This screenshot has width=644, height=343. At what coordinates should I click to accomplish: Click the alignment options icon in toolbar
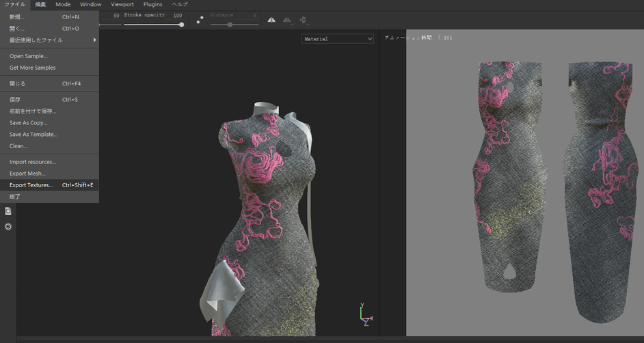click(x=303, y=20)
